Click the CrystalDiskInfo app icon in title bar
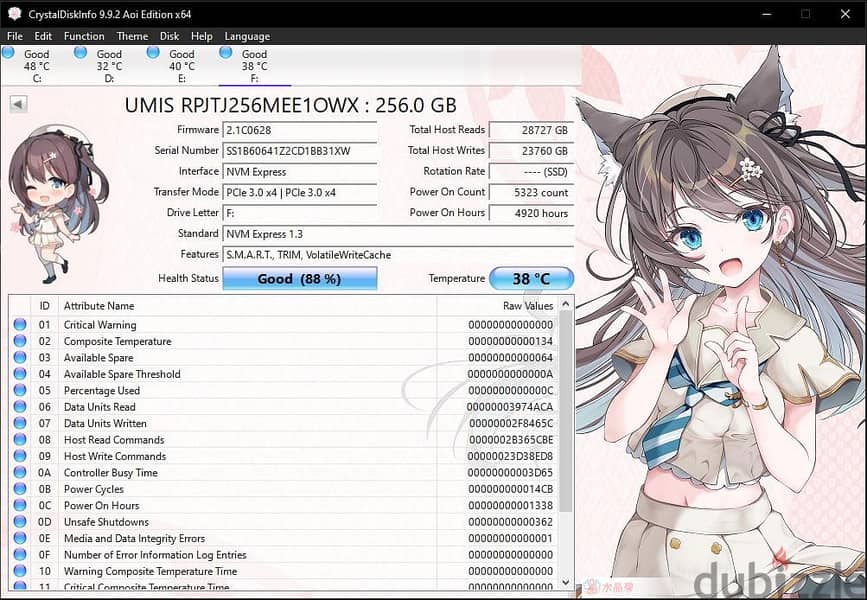The height and width of the screenshot is (600, 867). [x=14, y=14]
